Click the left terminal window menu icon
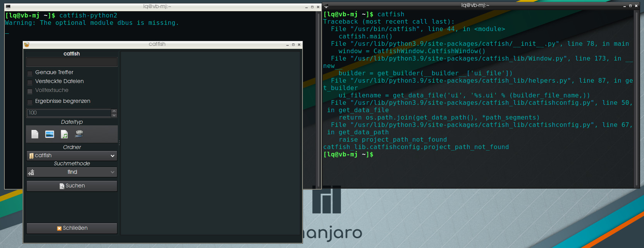This screenshot has height=248, width=644. pyautogui.click(x=8, y=7)
